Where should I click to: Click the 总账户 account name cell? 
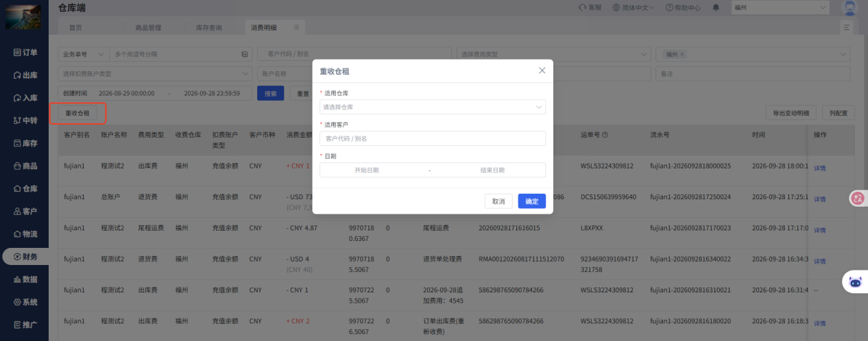tap(111, 197)
